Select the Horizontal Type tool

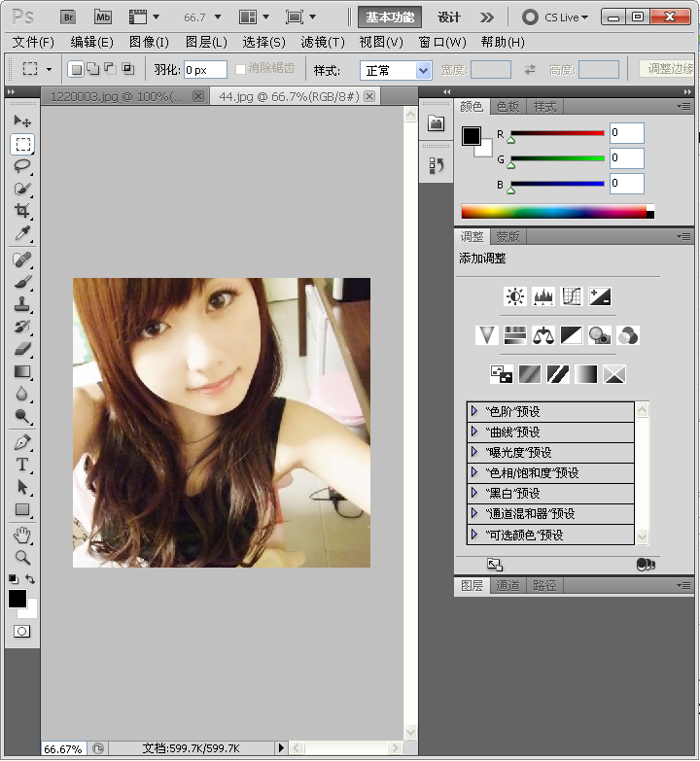coord(22,465)
